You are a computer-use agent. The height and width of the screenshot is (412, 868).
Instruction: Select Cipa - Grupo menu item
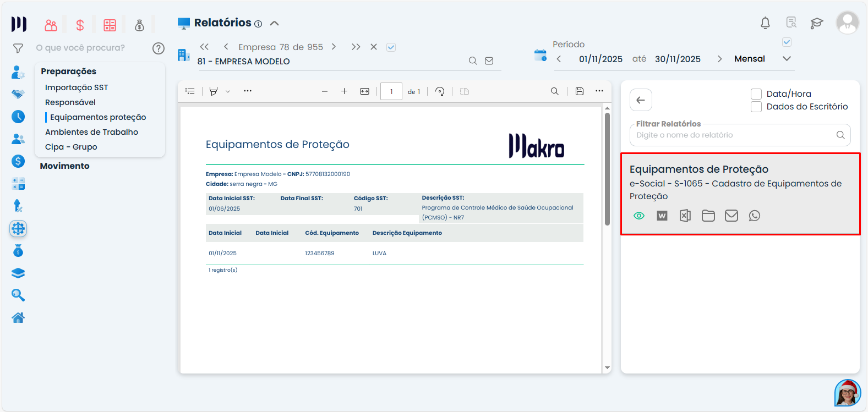pos(71,147)
